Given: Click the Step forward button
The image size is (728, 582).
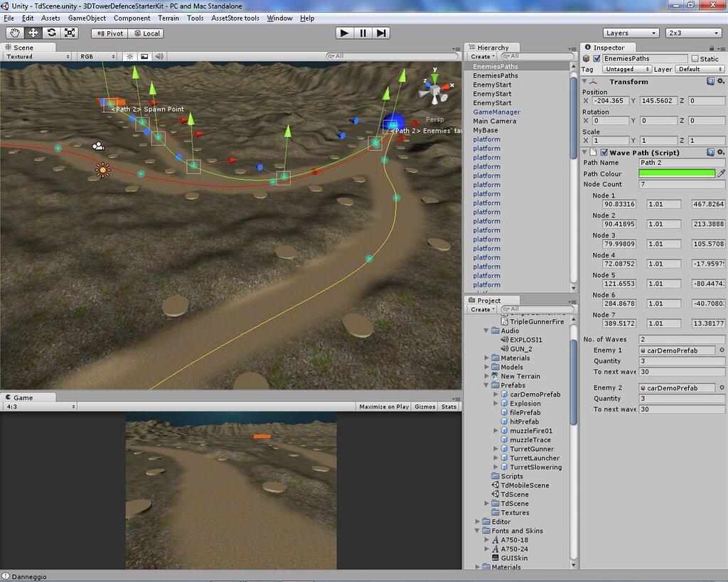Looking at the screenshot, I should click(382, 33).
